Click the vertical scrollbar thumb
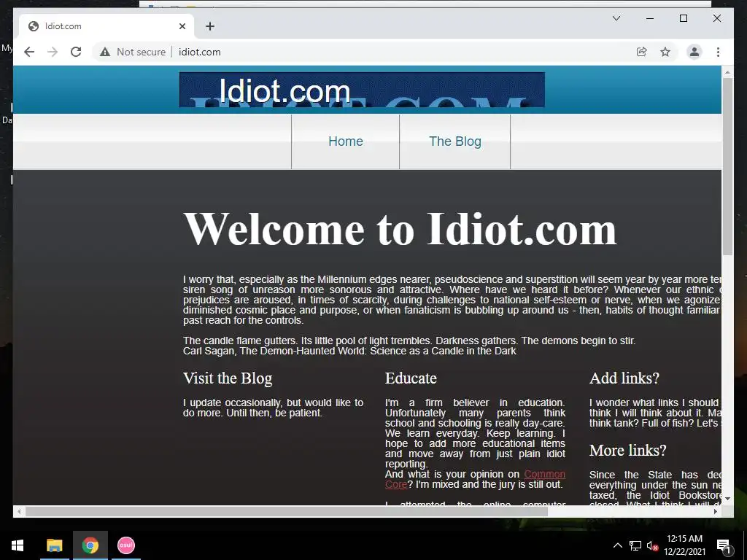 (727, 166)
